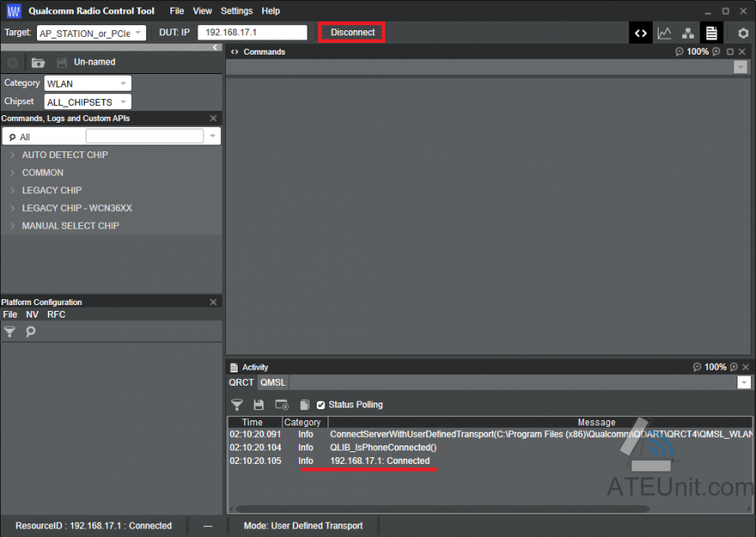Close the Commands panel
This screenshot has width=756, height=537.
[743, 51]
